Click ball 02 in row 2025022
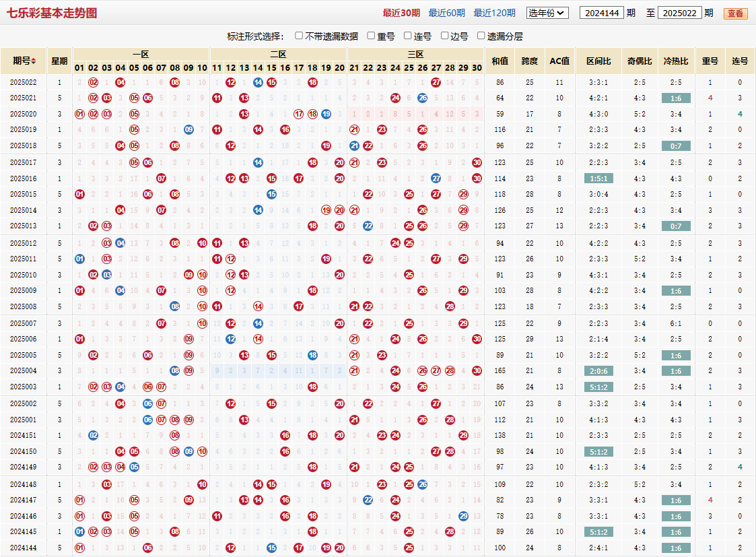Screen dimensions: 756x557 pos(93,82)
